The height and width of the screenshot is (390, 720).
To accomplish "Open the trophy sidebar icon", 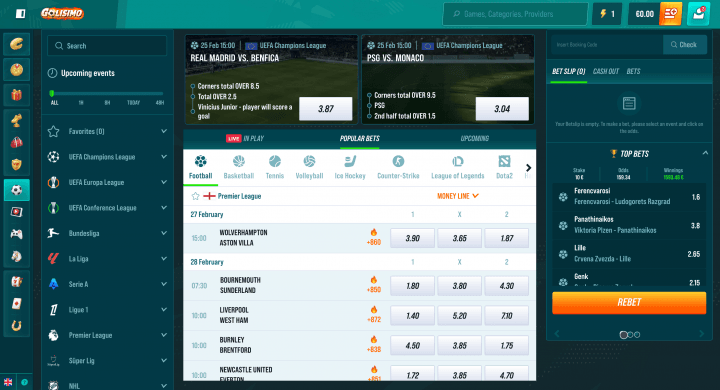I will (17, 120).
